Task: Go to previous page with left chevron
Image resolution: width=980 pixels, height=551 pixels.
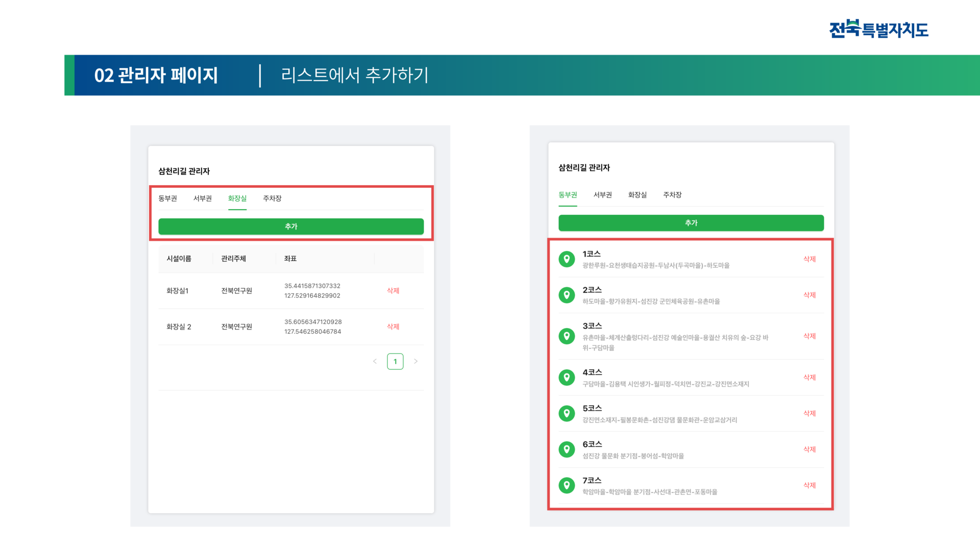Action: 375,361
